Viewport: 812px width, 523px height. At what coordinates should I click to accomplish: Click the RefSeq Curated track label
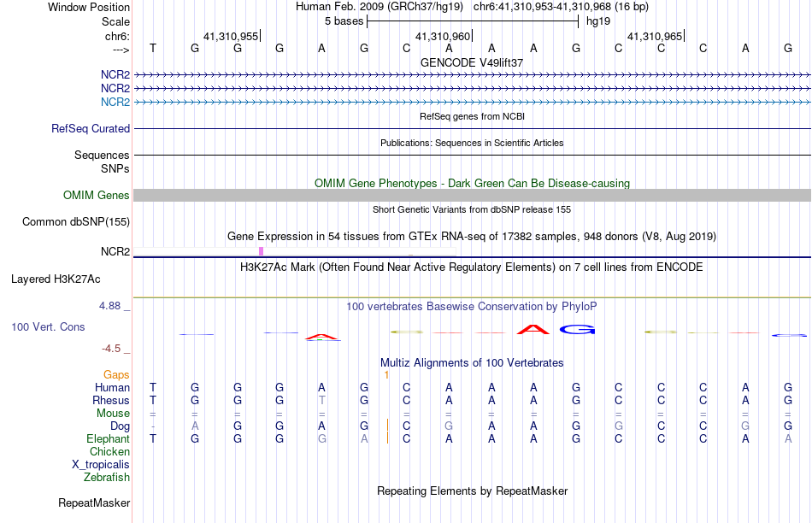pyautogui.click(x=90, y=128)
